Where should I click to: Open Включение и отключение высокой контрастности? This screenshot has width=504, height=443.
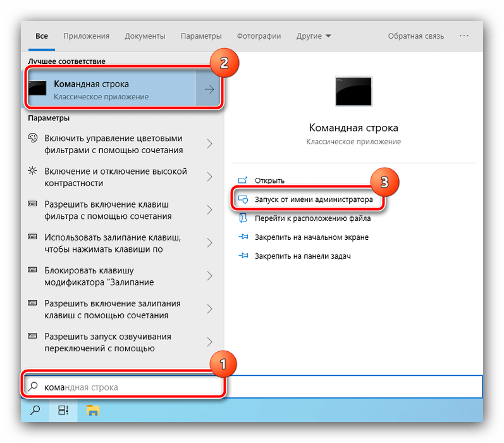click(115, 177)
